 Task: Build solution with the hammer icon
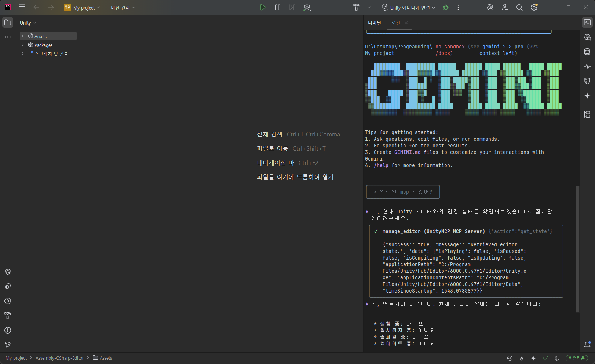click(356, 7)
